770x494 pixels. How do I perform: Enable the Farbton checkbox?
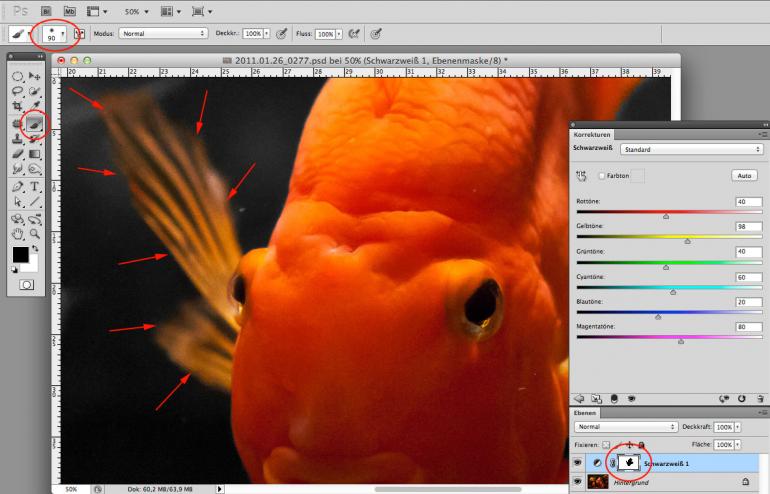click(x=601, y=176)
